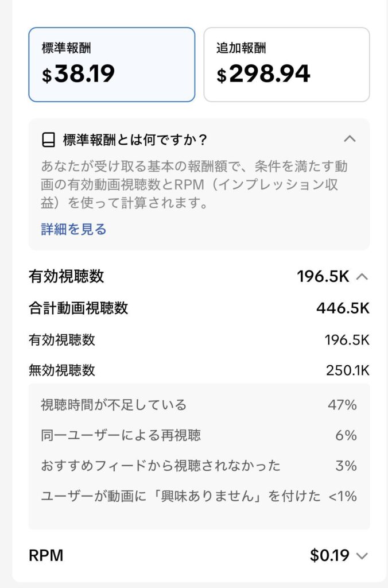Screen dimensions: 388x588
Task: Switch to the 追加報酬 $298.94 card
Action: [286, 64]
